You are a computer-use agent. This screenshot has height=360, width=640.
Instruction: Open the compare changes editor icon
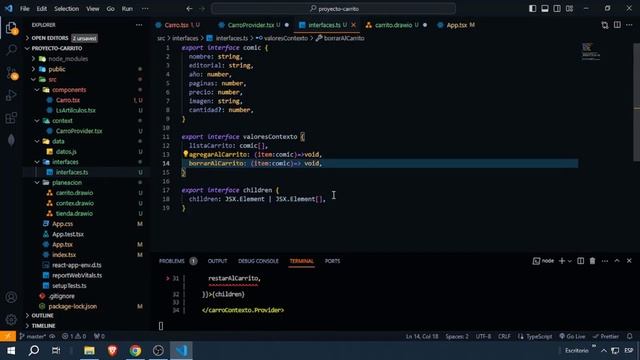(604, 25)
